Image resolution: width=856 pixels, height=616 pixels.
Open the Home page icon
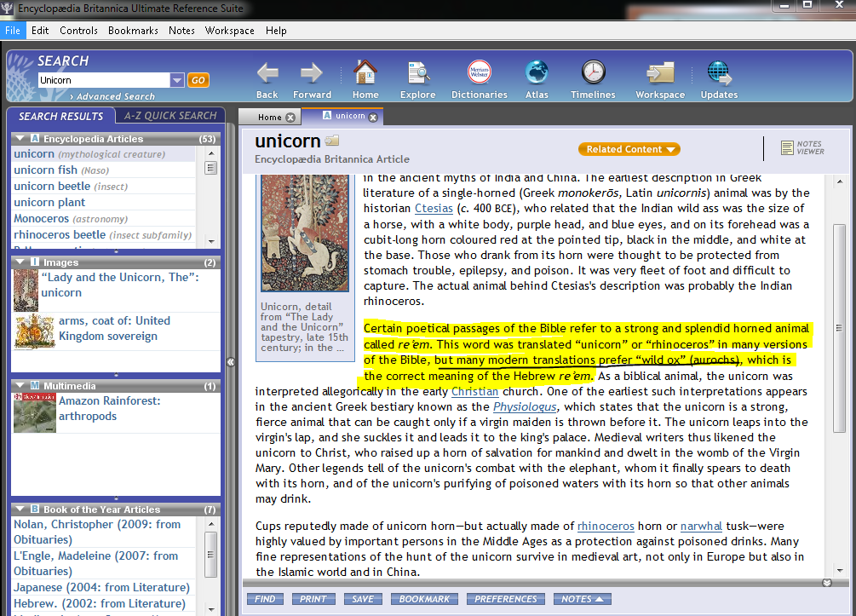coord(365,72)
